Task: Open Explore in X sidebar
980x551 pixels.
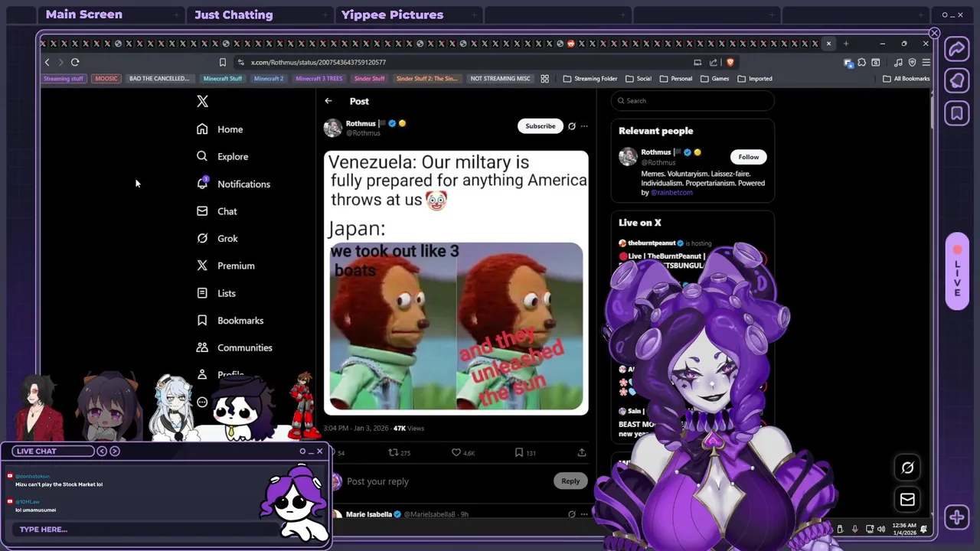Action: [222, 156]
